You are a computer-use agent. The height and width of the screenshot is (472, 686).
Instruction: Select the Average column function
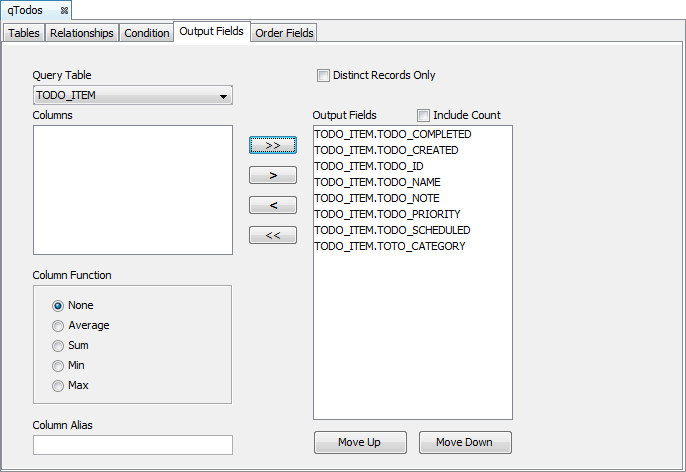[58, 325]
